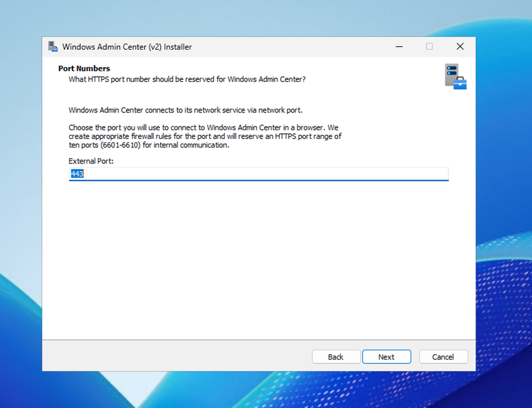
Task: Go back to the previous installer step
Action: (x=336, y=357)
